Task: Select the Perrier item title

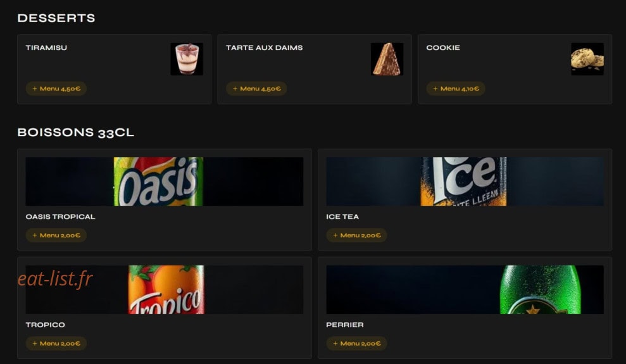Action: [345, 325]
